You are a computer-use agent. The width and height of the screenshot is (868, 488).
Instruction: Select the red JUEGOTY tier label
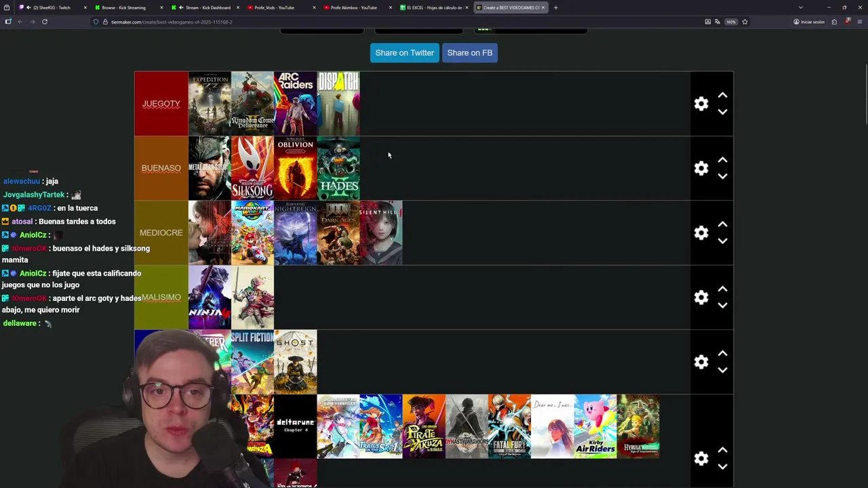[161, 104]
